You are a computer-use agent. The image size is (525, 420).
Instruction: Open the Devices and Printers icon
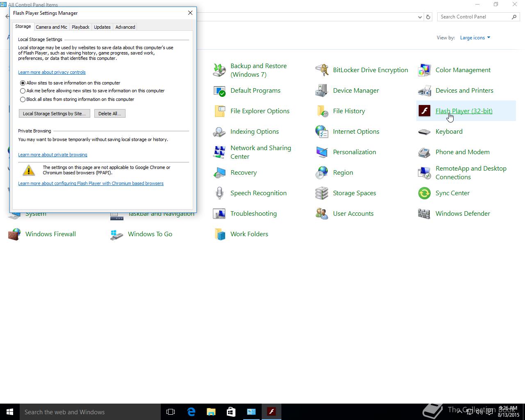click(425, 91)
